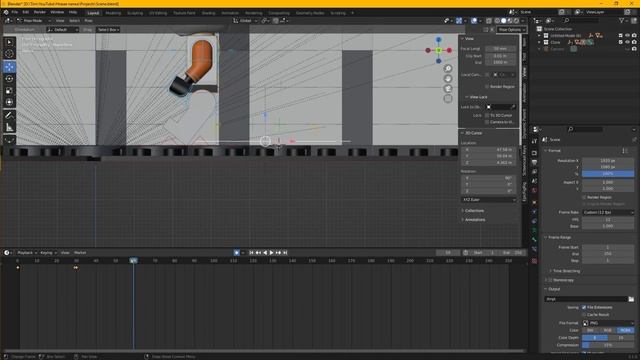Switch to the Sculpting workspace tab
Viewport: 640px width, 360px height.
coord(135,13)
